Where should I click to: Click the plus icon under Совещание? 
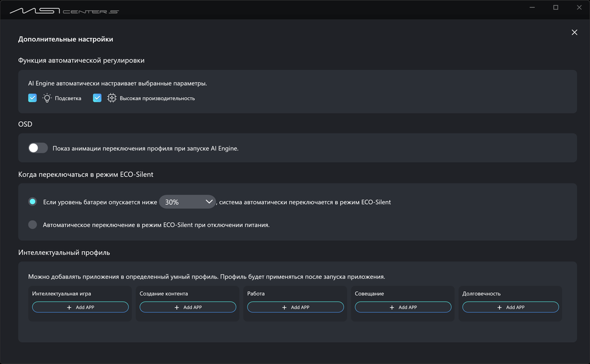click(x=392, y=308)
